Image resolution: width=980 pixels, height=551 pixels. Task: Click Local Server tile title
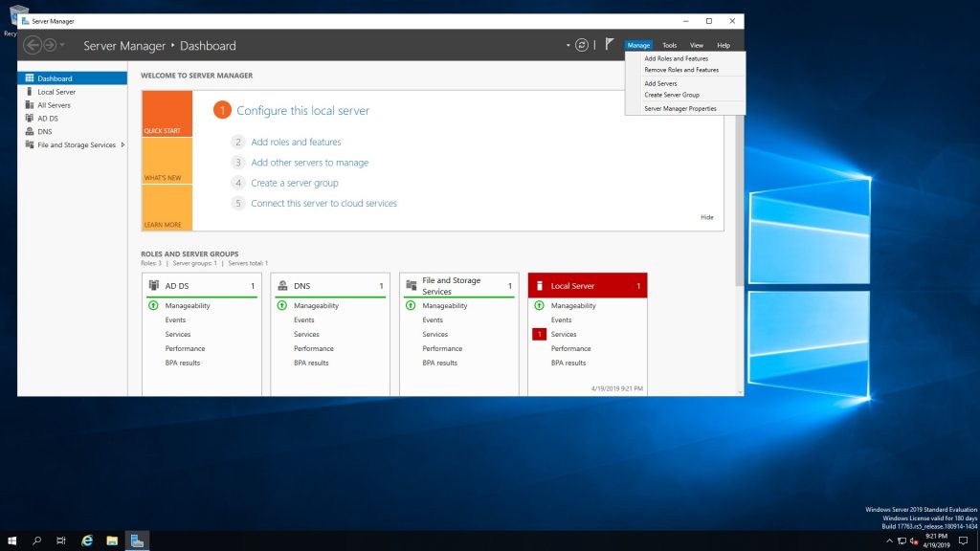click(572, 286)
